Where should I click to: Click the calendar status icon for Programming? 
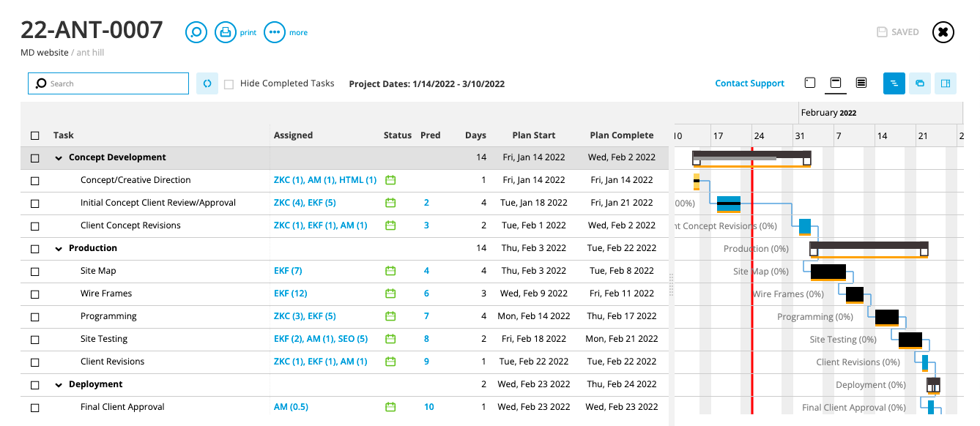[390, 316]
